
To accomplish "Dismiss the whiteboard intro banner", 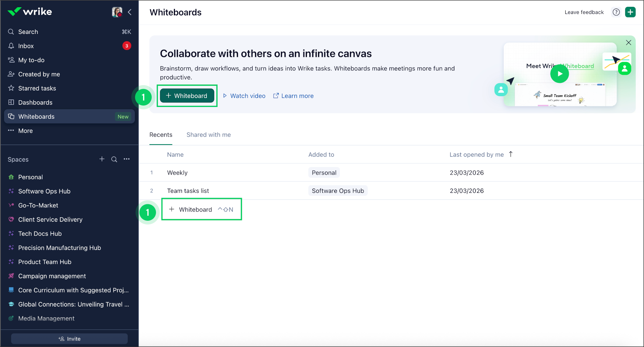I will (629, 43).
